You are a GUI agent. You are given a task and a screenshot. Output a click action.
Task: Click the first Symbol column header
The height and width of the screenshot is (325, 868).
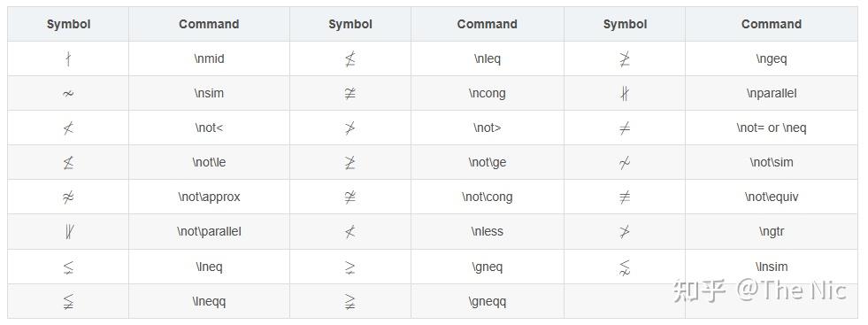coord(68,25)
